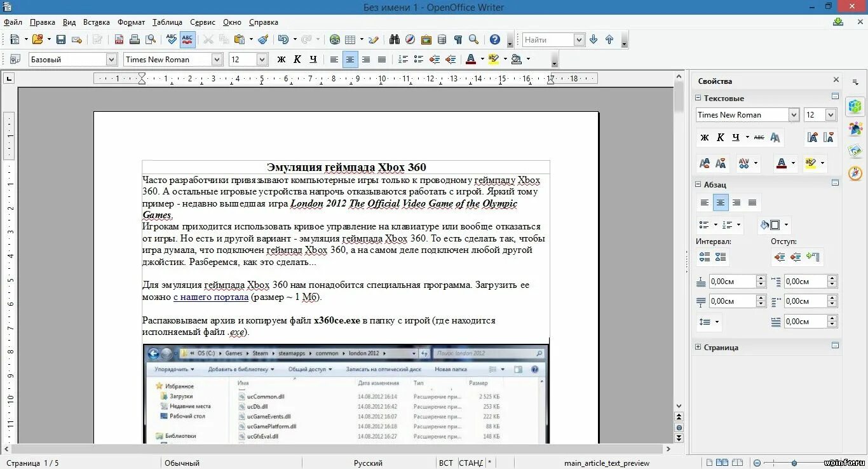Toggle Nonprinting Characters pilcrow
868x469 pixels.
458,39
